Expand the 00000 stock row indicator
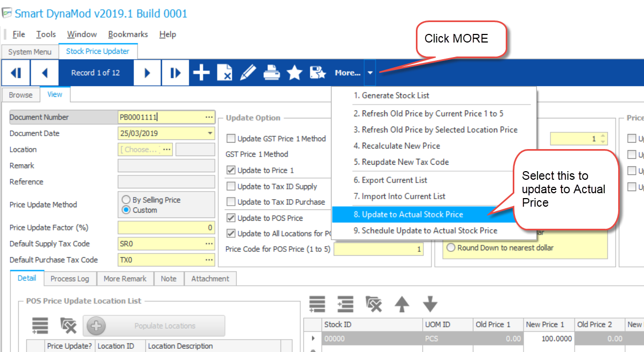The height and width of the screenshot is (352, 644). point(313,339)
